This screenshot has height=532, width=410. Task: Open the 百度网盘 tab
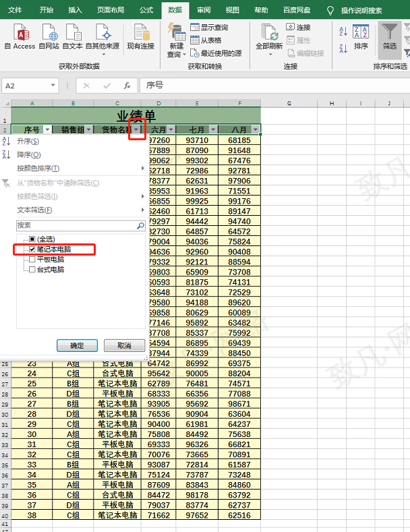tap(297, 10)
